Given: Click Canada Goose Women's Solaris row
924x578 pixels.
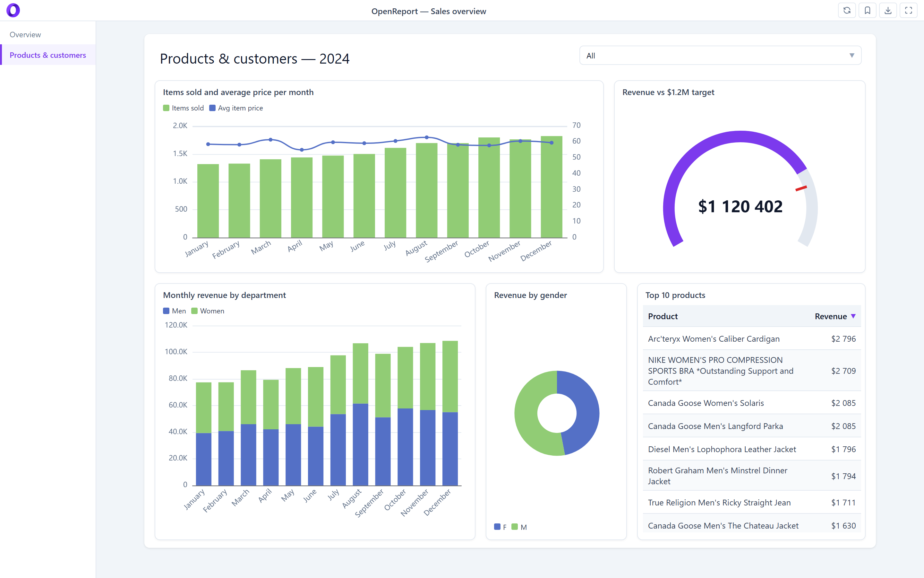Looking at the screenshot, I should click(x=752, y=403).
